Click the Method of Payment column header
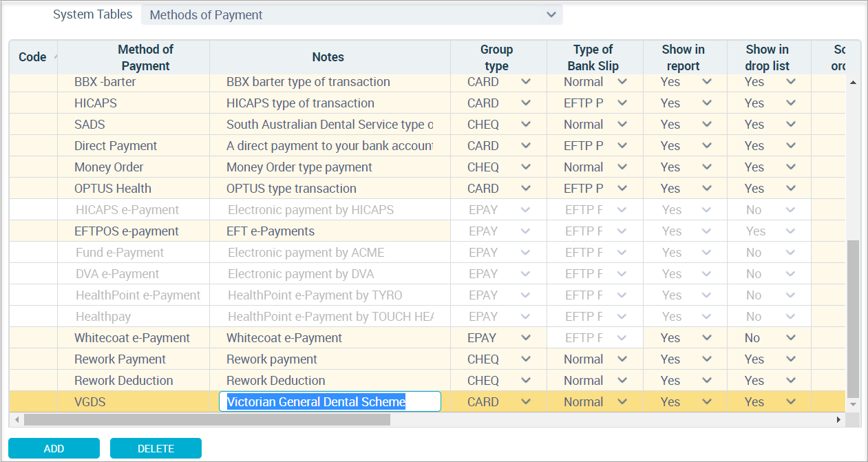This screenshot has width=868, height=462. [134, 57]
